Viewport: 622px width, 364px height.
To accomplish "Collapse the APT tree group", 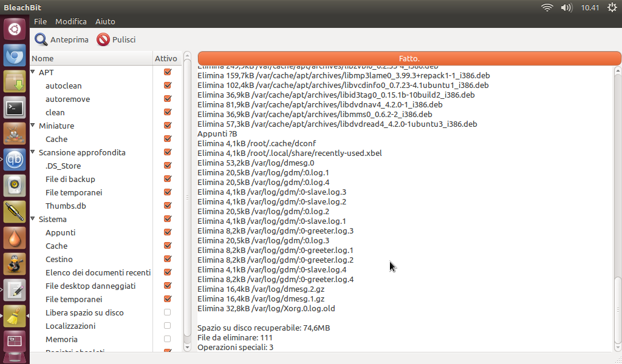I will 33,72.
